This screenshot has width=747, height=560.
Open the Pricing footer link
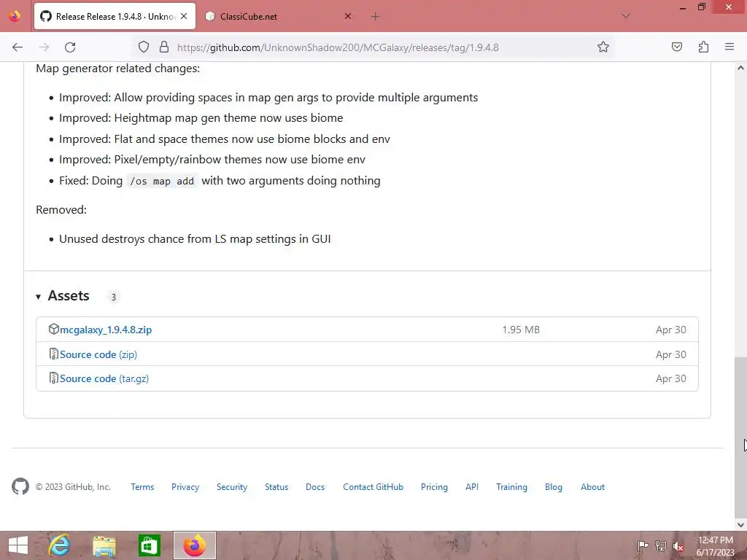click(x=434, y=486)
